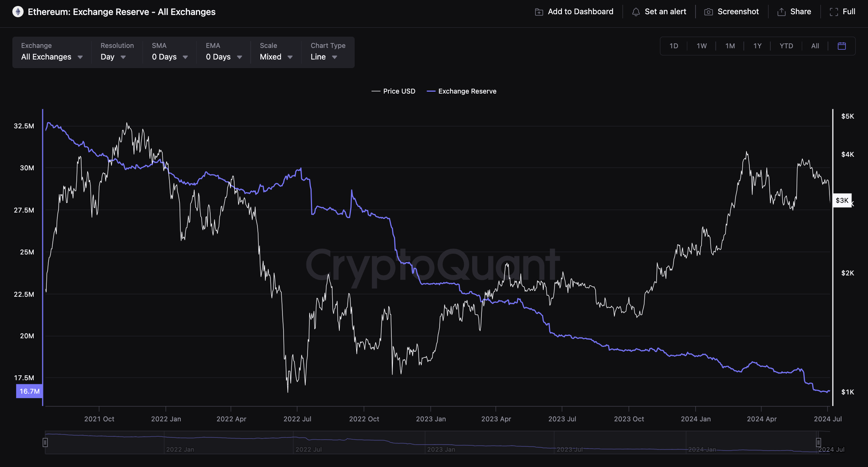868x467 pixels.
Task: Select the 1Y time range tab
Action: pyautogui.click(x=757, y=46)
